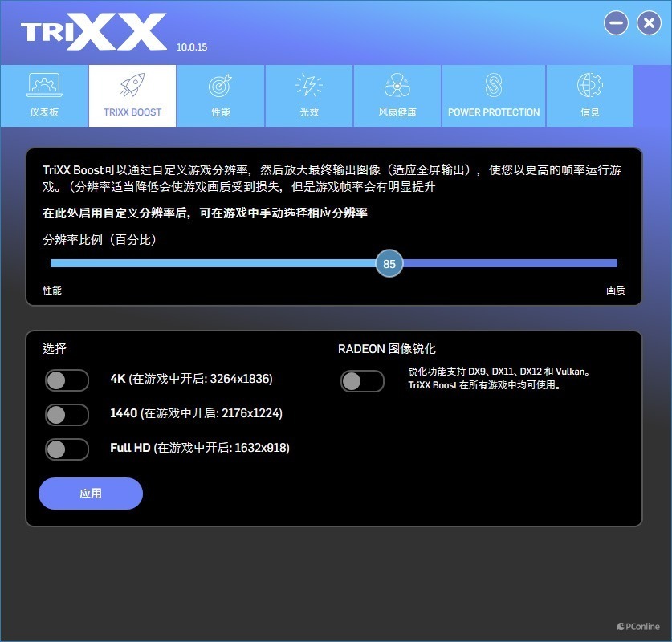Click the lightning bolt icon above 光效
Viewport: 672px width, 642px height.
pos(309,85)
